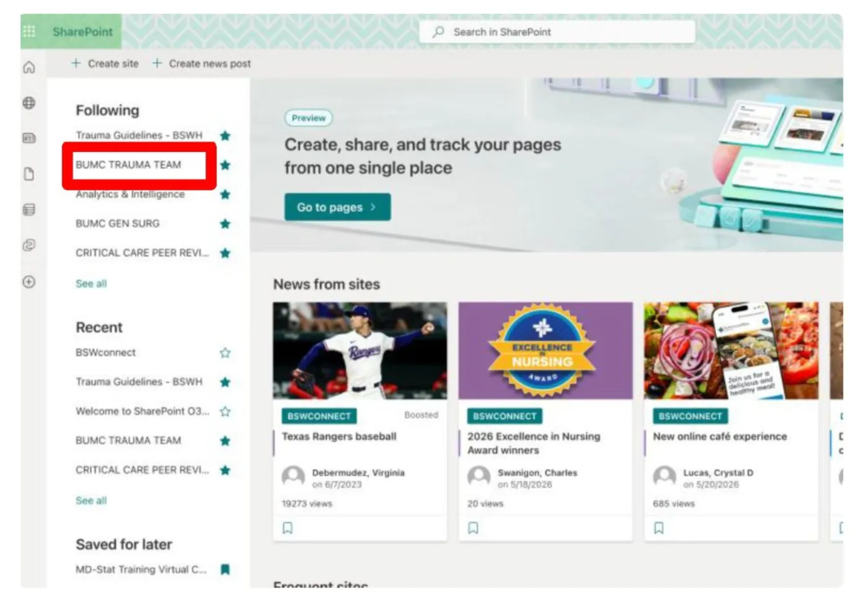868x613 pixels.
Task: Go to Home via the house icon
Action: pos(29,67)
